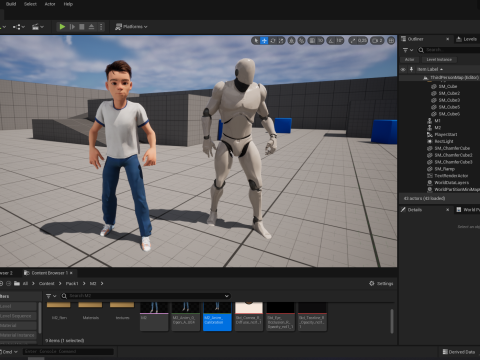Click the Content Browser vertical scrollbar

click(x=392, y=321)
